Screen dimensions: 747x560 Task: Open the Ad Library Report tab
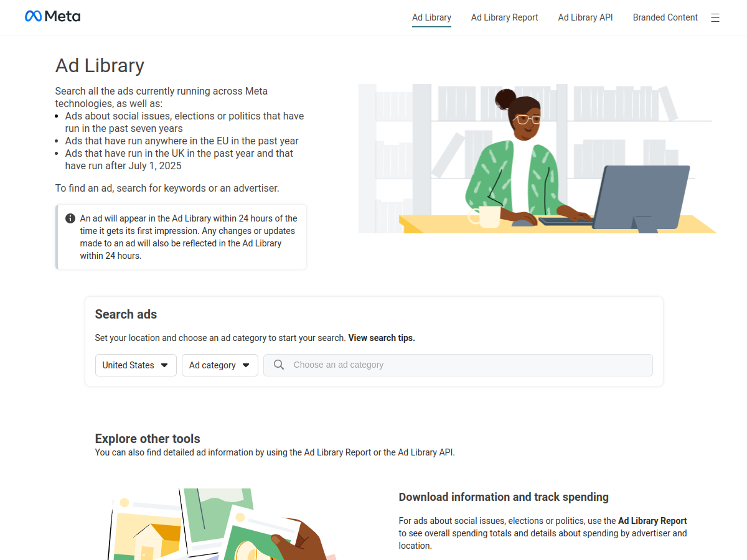pyautogui.click(x=505, y=17)
